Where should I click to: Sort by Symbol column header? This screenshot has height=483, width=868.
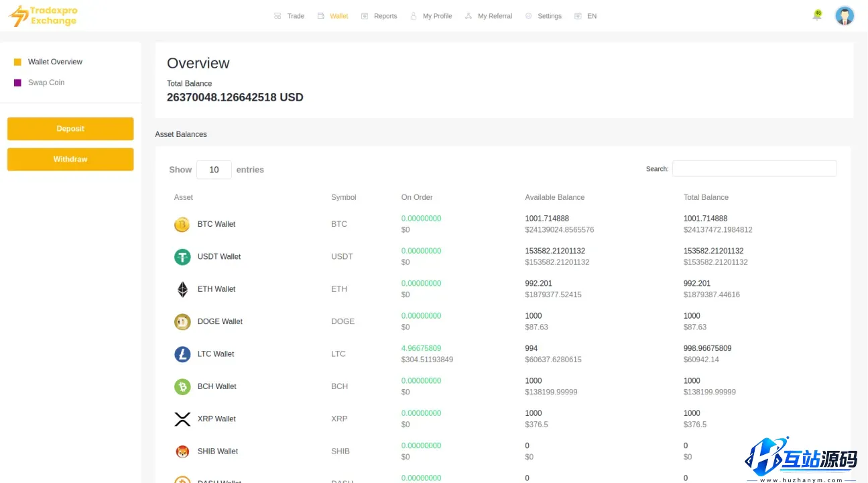[344, 197]
